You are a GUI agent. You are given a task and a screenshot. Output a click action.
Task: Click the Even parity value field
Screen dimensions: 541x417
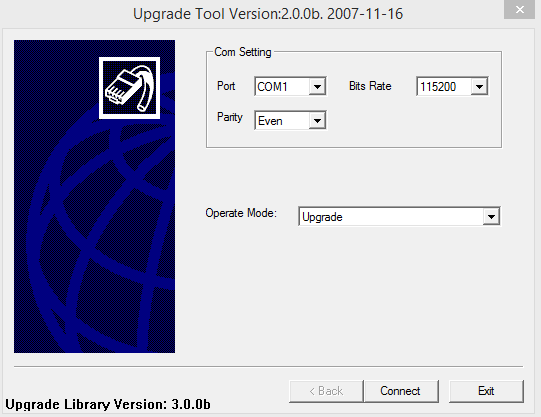pyautogui.click(x=290, y=120)
